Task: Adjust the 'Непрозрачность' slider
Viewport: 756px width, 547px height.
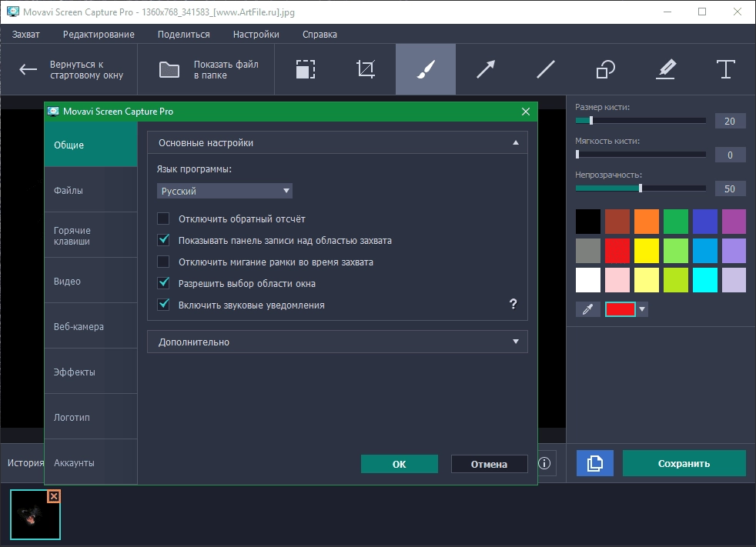Action: (x=641, y=188)
